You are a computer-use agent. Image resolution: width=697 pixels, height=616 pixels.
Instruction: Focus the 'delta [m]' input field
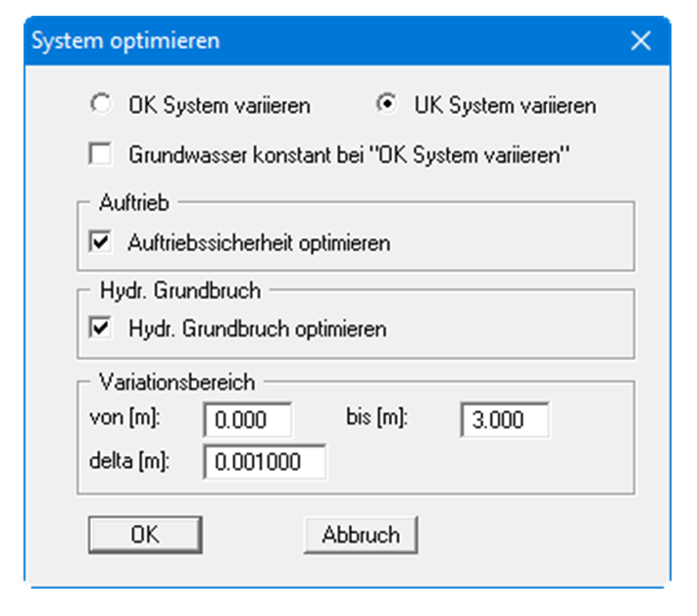265,462
